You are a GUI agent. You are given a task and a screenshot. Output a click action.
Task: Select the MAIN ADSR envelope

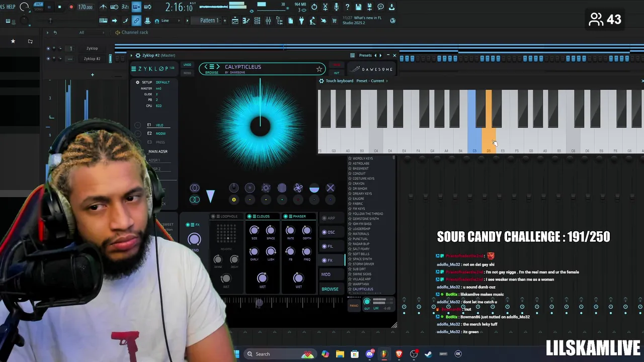click(x=158, y=151)
